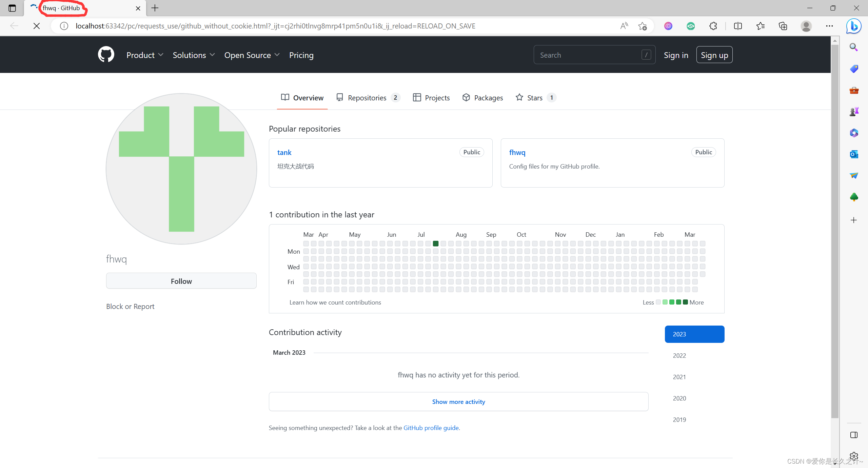Click the Follow button for fhwq
This screenshot has height=468, width=868.
point(181,281)
